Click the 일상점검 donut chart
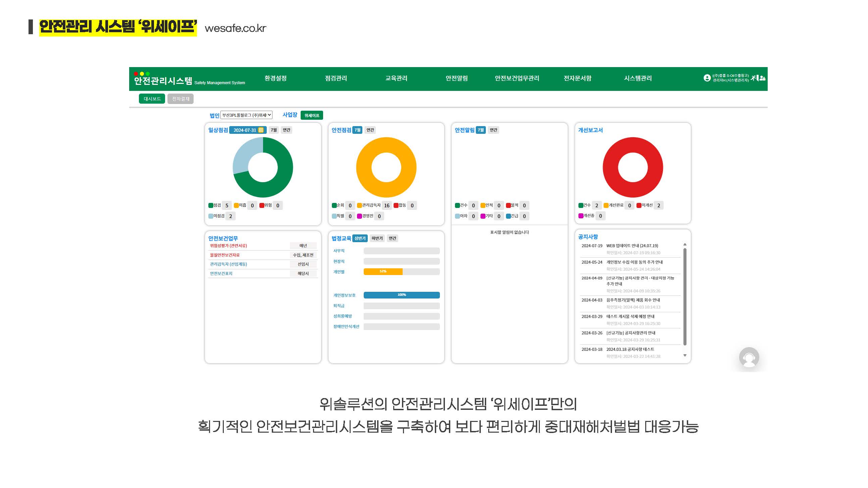The width and height of the screenshot is (868, 488). 263,167
